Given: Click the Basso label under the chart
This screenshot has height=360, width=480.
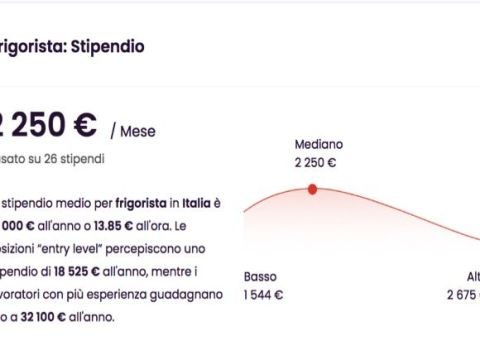Looking at the screenshot, I should [x=260, y=277].
